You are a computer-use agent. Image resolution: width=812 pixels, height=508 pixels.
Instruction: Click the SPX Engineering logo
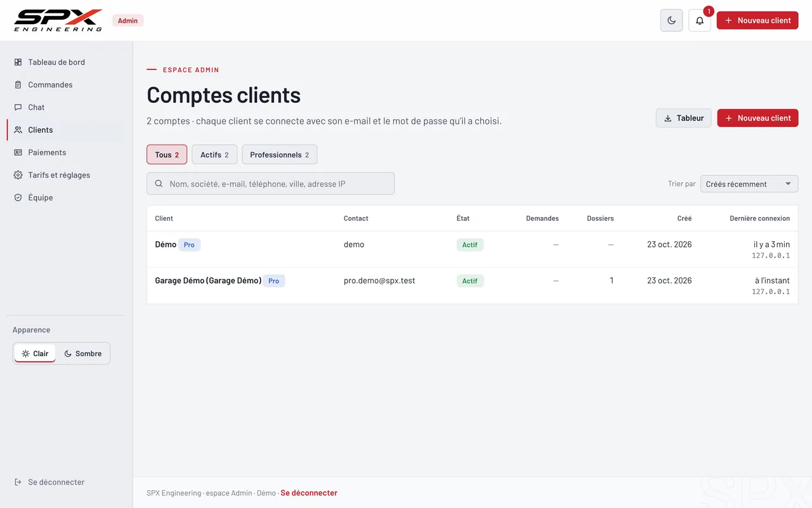point(58,20)
